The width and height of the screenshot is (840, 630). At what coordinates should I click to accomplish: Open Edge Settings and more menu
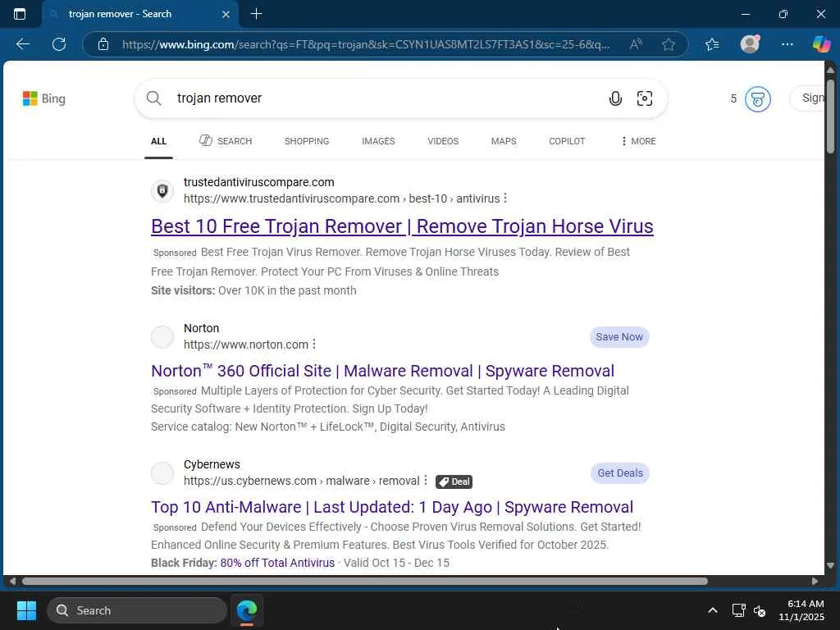pyautogui.click(x=787, y=44)
